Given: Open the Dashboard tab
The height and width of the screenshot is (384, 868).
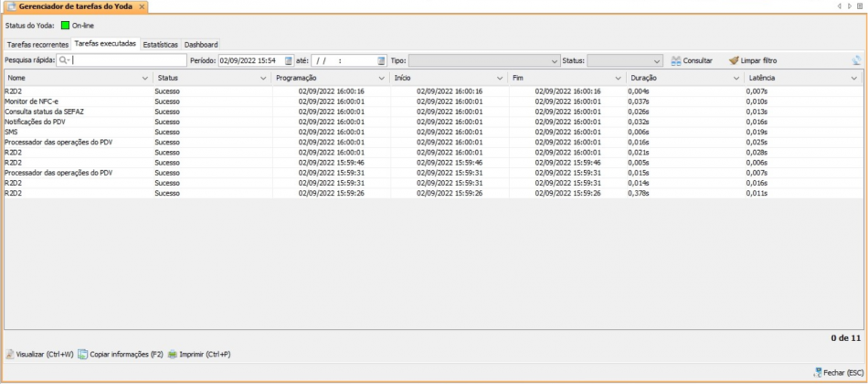Looking at the screenshot, I should tap(201, 44).
